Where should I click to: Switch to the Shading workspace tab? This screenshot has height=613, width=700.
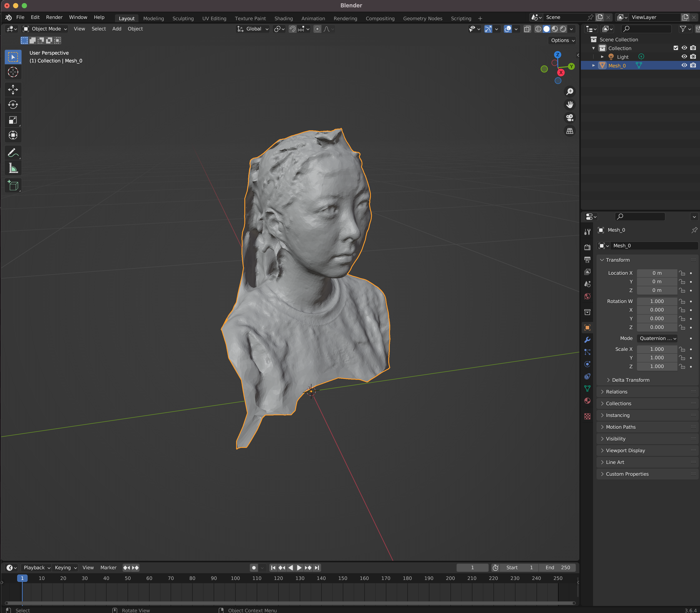[x=283, y=18]
